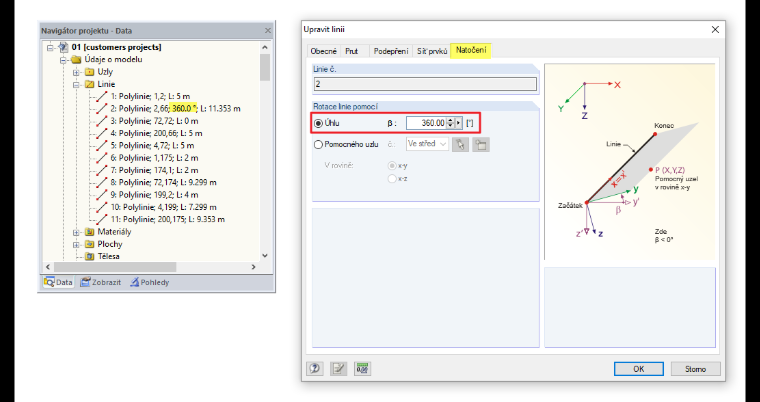
Task: Click the navigator scroll left arrow
Action: pos(47,267)
